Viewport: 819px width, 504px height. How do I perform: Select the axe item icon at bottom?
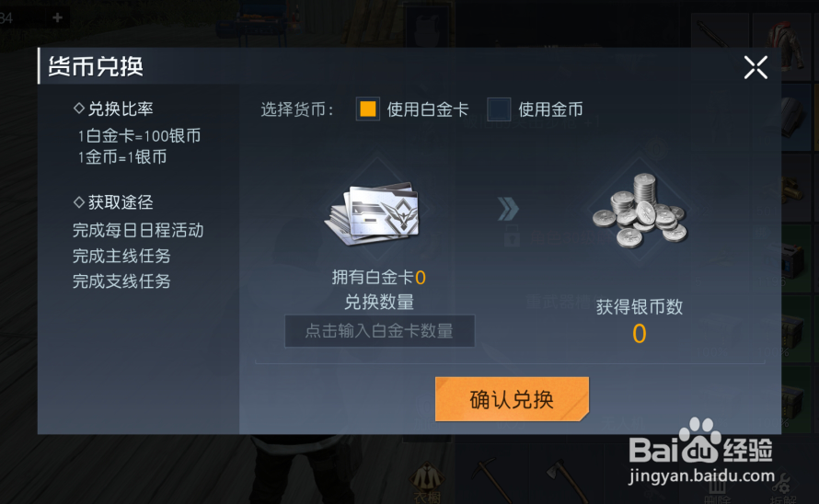pyautogui.click(x=567, y=479)
